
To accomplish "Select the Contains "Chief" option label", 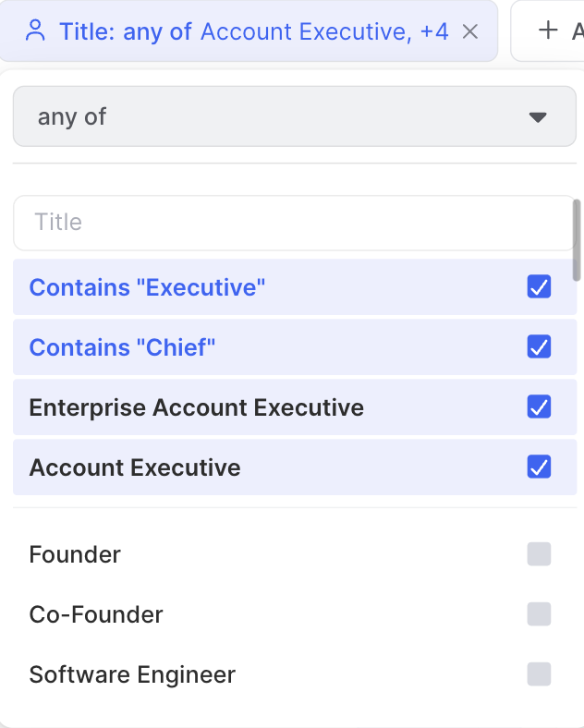I will pyautogui.click(x=122, y=347).
